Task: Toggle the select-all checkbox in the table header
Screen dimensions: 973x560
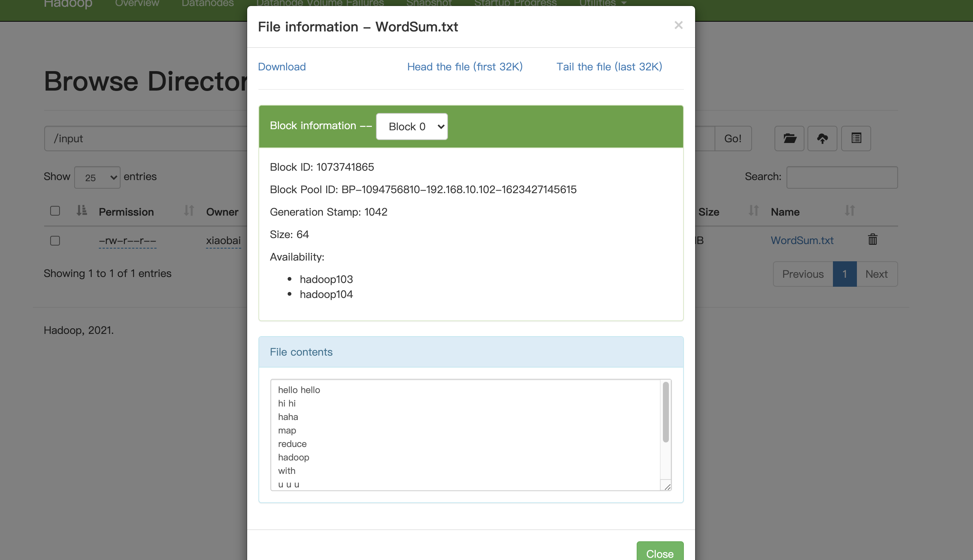Action: tap(55, 211)
